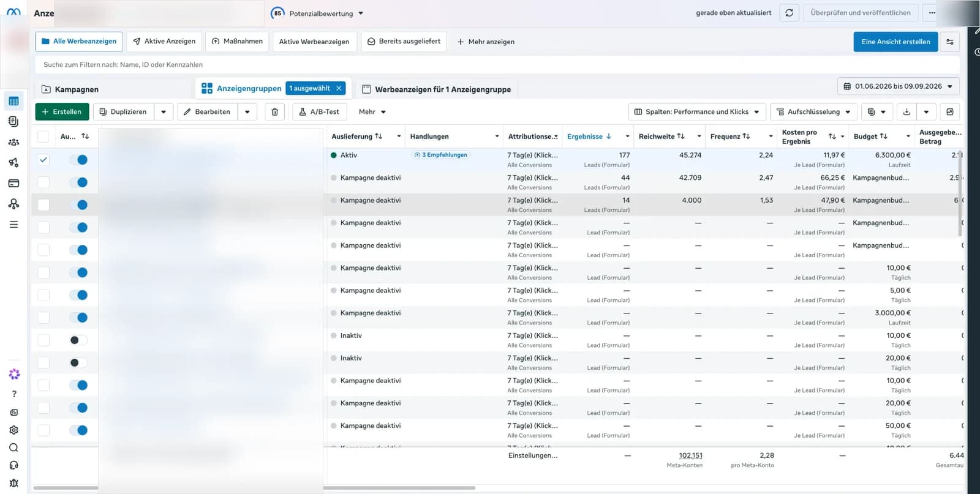This screenshot has width=980, height=494.
Task: Open the Campaigns table icon in left sidebar
Action: [13, 101]
